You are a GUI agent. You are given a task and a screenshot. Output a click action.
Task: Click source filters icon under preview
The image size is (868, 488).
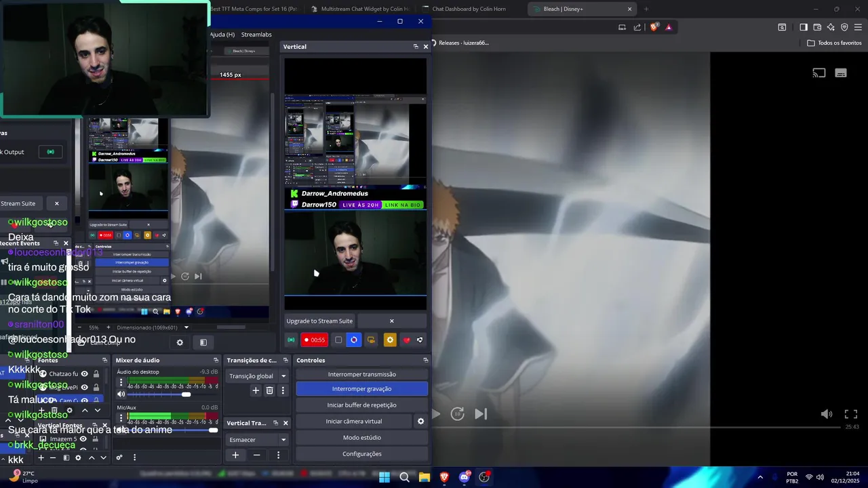[x=203, y=342]
